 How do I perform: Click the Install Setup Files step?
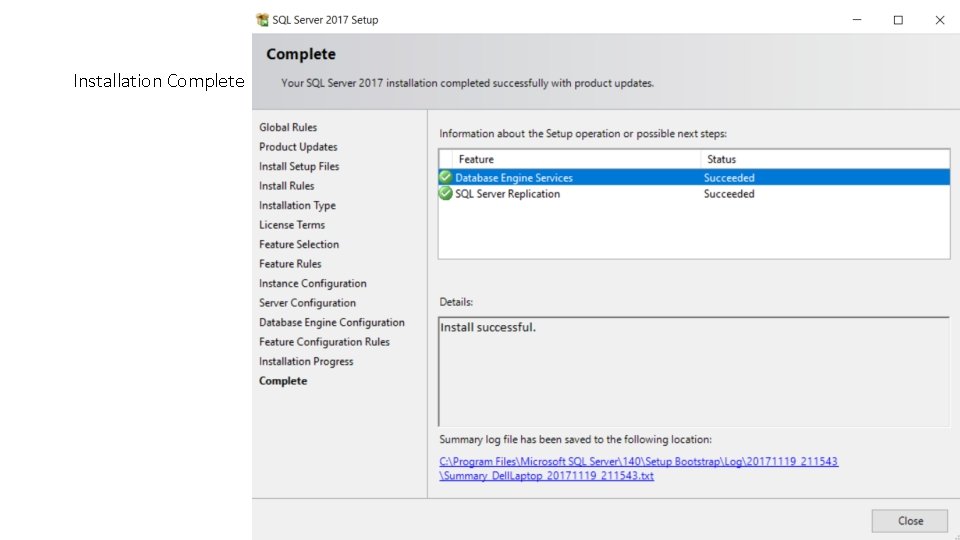[x=299, y=167]
